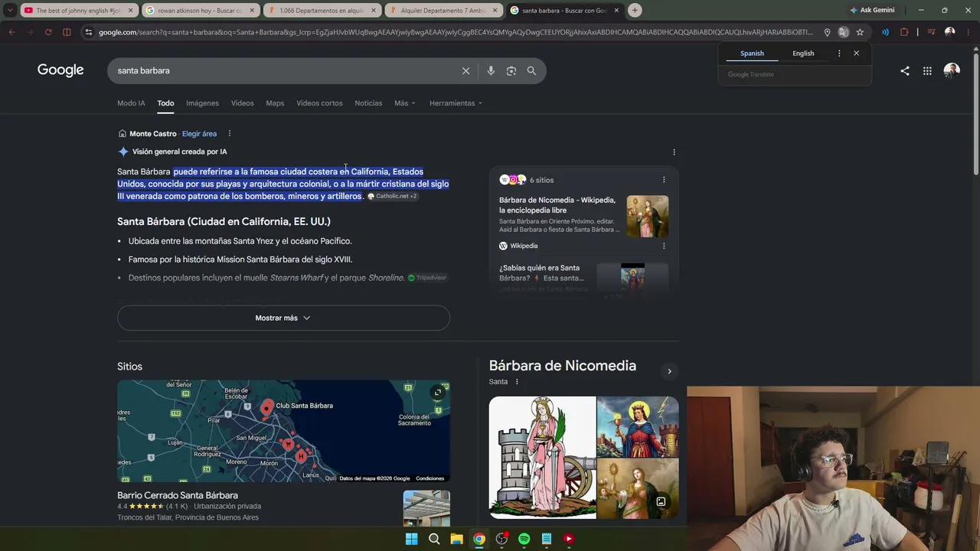
Task: Open Translate popup options menu
Action: (x=839, y=53)
